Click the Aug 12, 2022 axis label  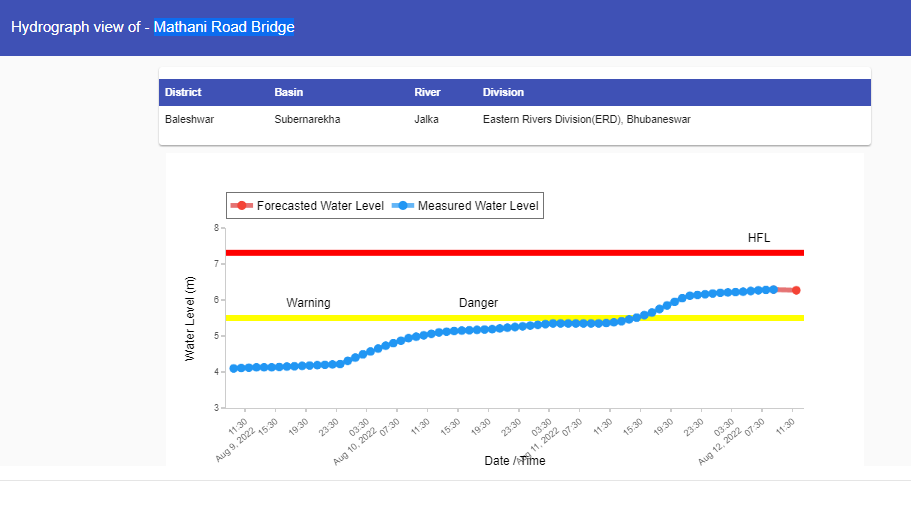click(720, 447)
